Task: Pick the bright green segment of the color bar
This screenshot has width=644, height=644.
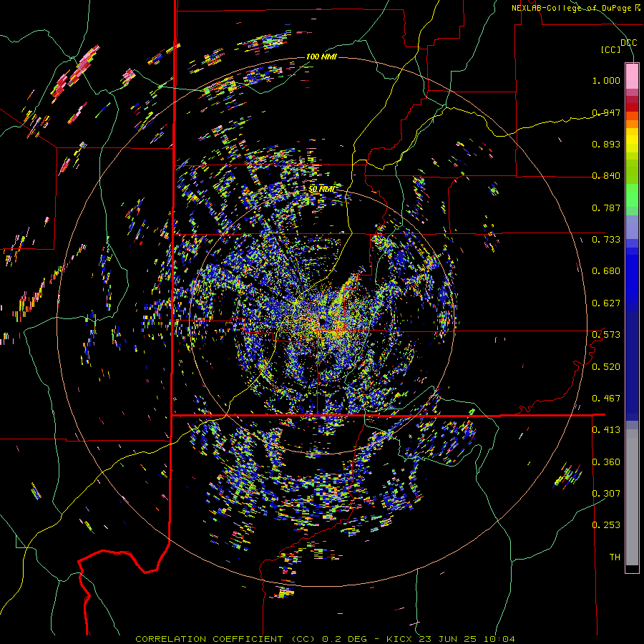Action: coord(632,196)
